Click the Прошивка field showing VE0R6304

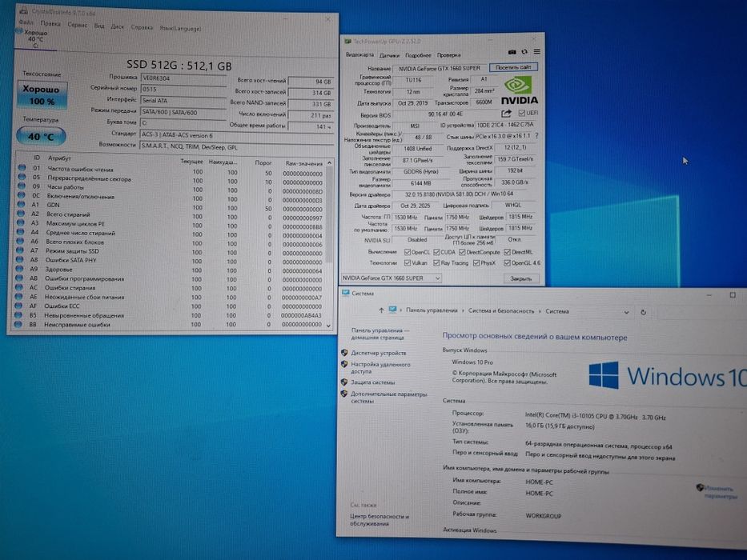click(183, 78)
